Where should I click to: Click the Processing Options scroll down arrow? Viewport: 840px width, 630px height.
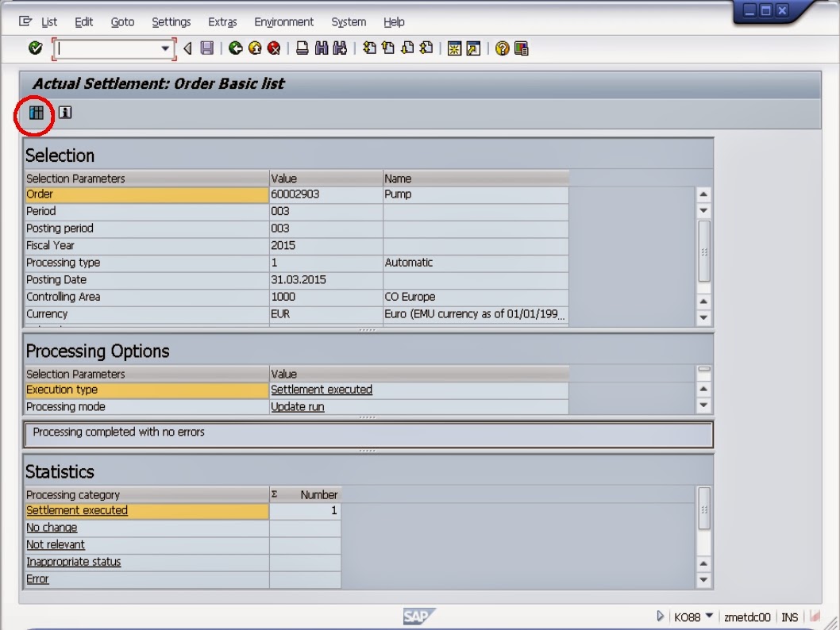pyautogui.click(x=703, y=405)
